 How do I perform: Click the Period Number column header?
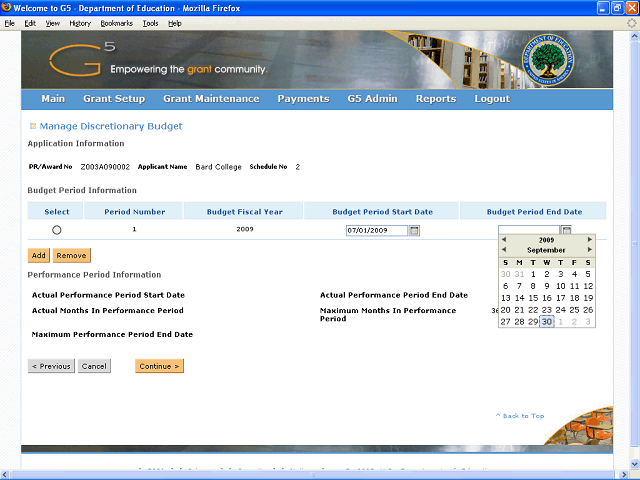[135, 212]
